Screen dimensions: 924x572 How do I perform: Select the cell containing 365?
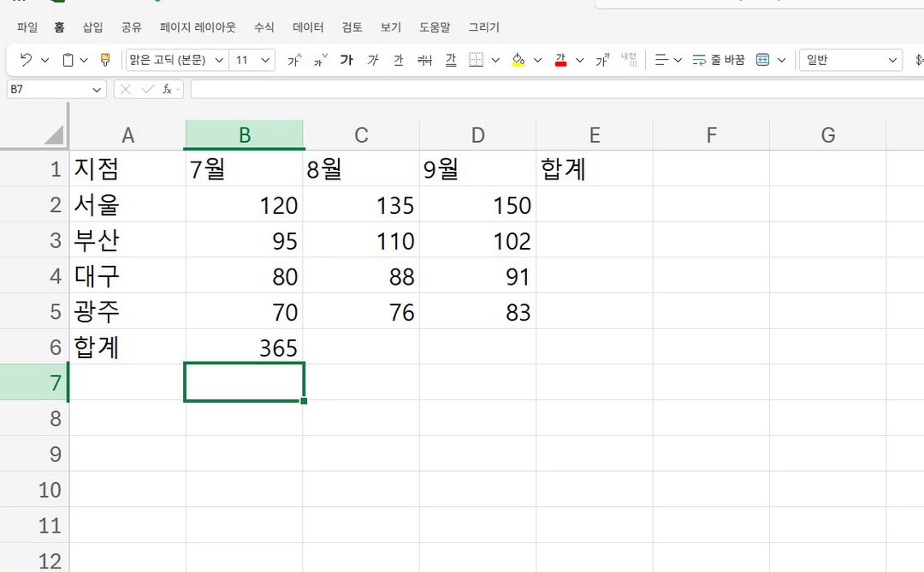[245, 347]
